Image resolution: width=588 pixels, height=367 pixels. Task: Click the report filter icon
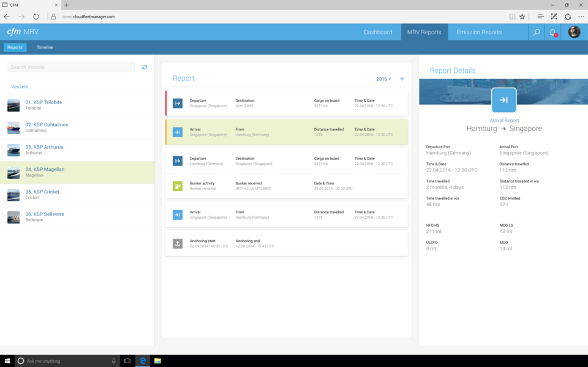(402, 79)
